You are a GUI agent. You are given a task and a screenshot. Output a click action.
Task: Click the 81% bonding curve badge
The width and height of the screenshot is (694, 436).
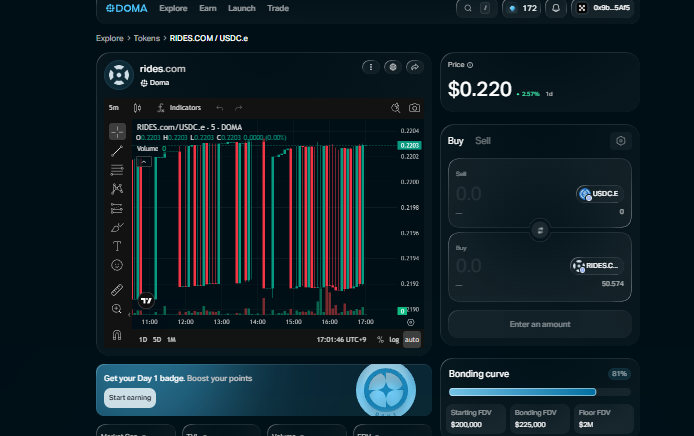coord(619,374)
